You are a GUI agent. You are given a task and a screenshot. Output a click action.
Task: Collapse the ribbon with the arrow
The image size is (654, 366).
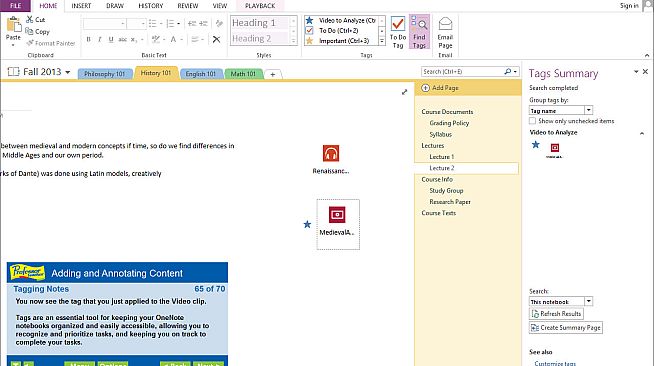pos(647,55)
